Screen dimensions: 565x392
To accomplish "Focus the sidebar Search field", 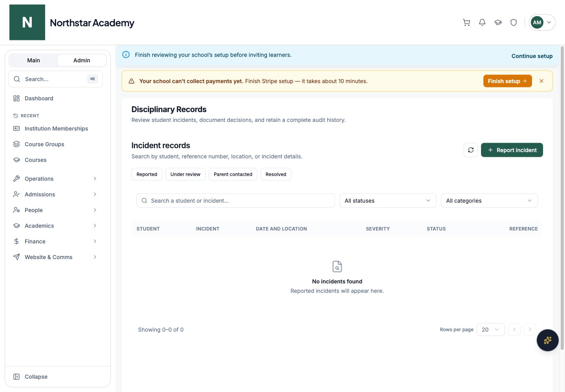I will (x=55, y=79).
